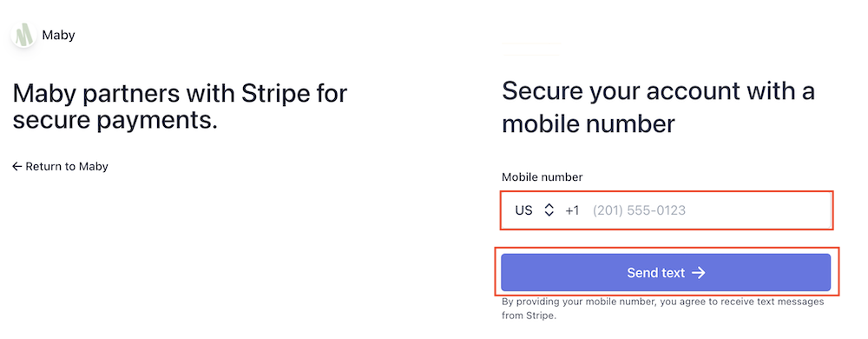Click the Secure your account heading
868x339 pixels.
[658, 108]
